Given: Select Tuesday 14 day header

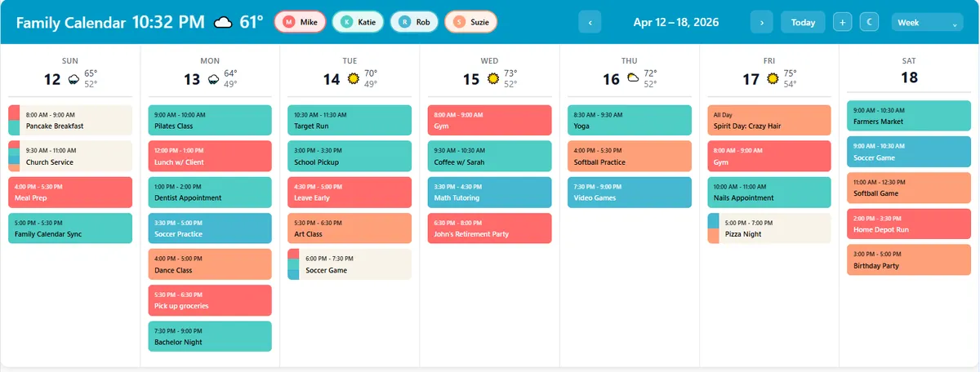Looking at the screenshot, I should [x=350, y=73].
